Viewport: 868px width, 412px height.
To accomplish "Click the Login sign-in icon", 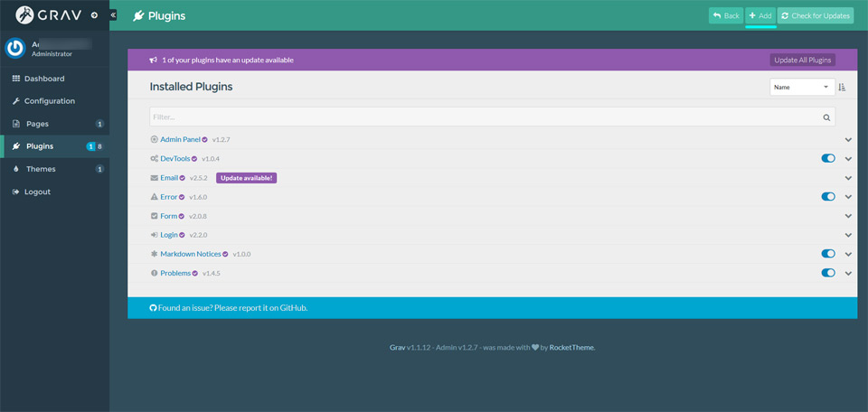I will click(x=154, y=235).
